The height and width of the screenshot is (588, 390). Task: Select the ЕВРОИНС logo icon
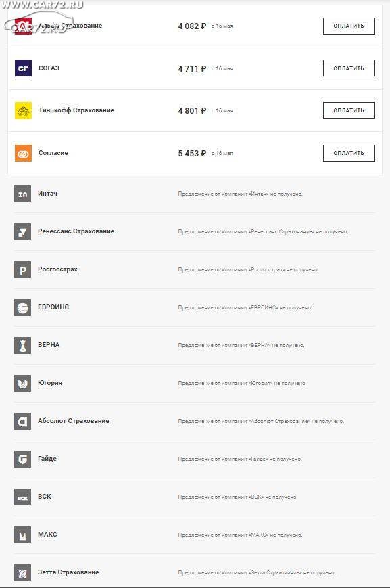[22, 307]
